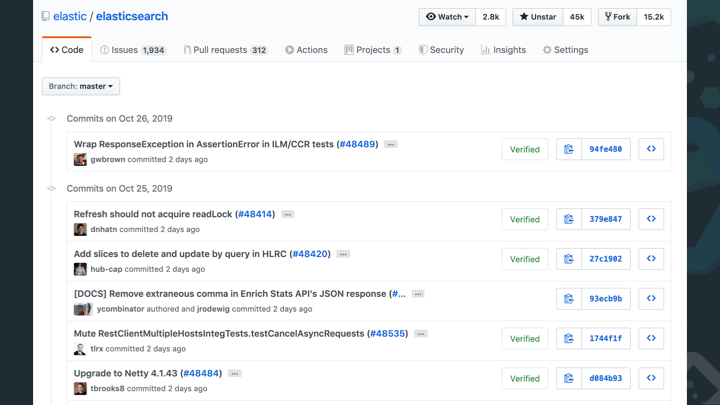Expand description of Refresh readLock commit
720x405 pixels.
pos(287,214)
